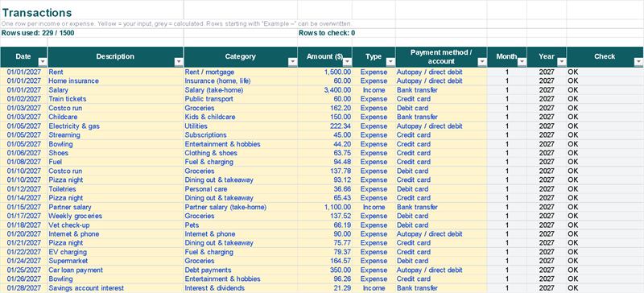The height and width of the screenshot is (293, 644).
Task: Select the Rent description cell
Action: coord(116,72)
